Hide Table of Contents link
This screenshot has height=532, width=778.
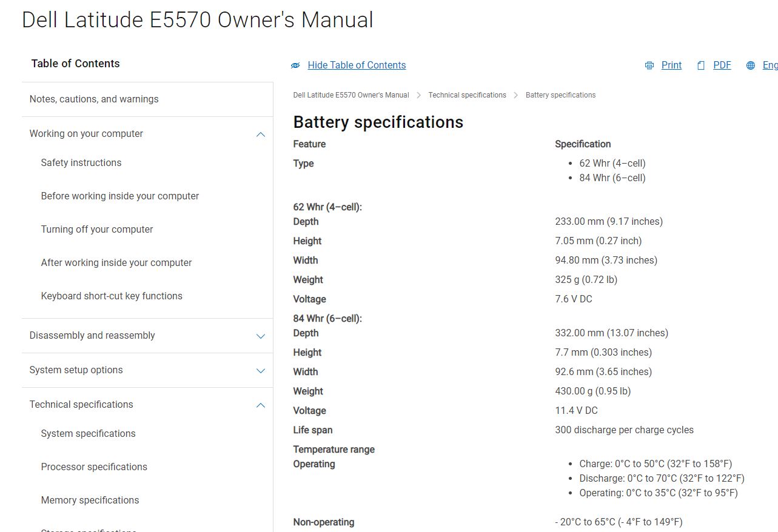357,65
